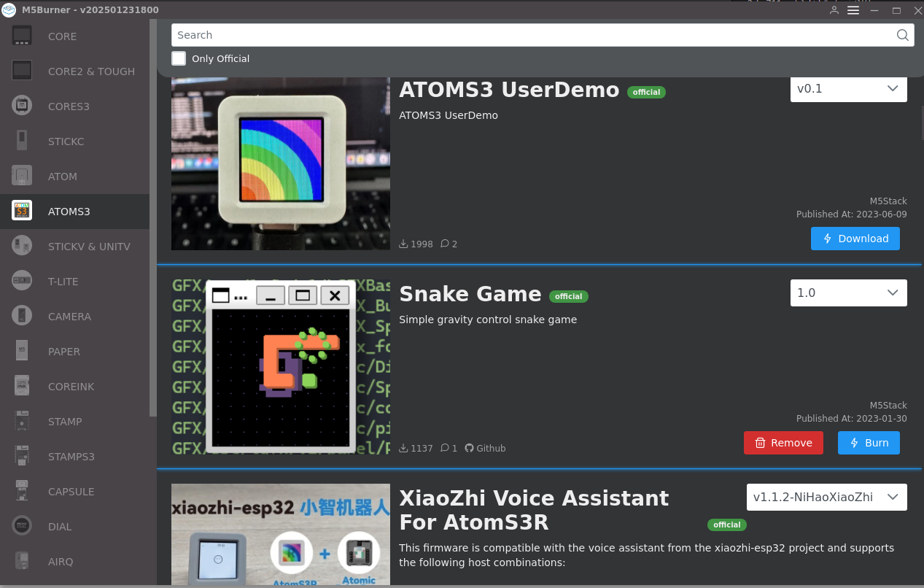Click the STICKC device icon

[x=22, y=141]
